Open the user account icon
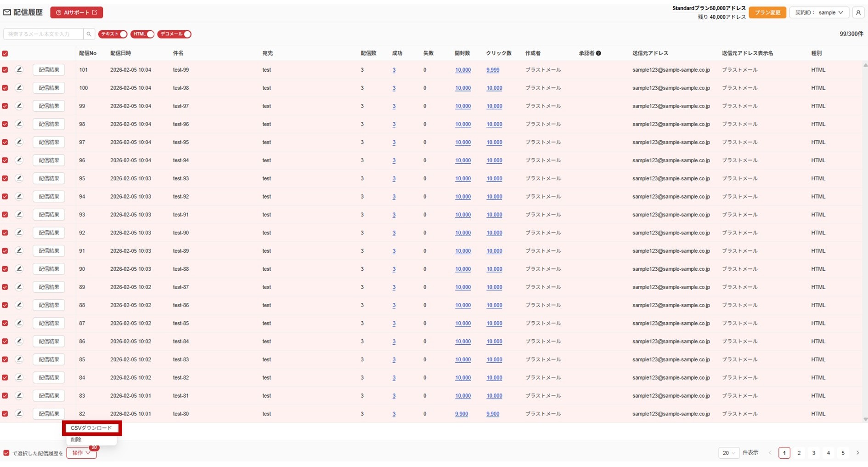 [x=858, y=12]
